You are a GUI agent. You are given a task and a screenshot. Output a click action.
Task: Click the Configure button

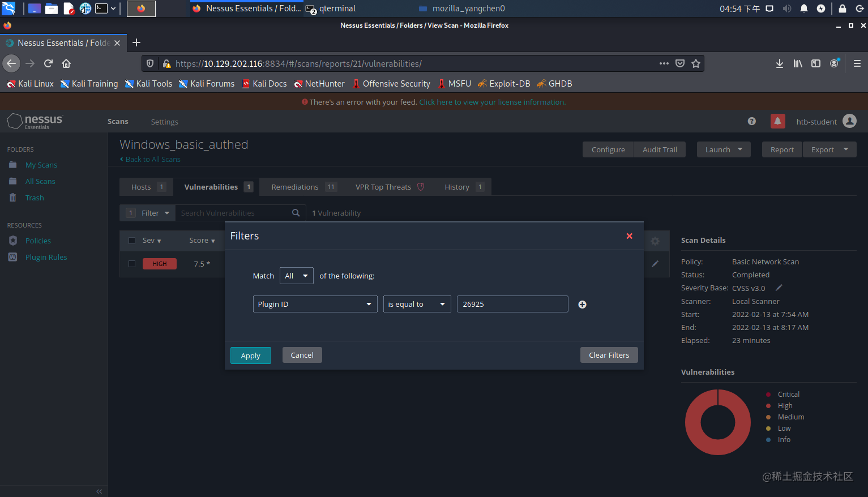(x=608, y=149)
